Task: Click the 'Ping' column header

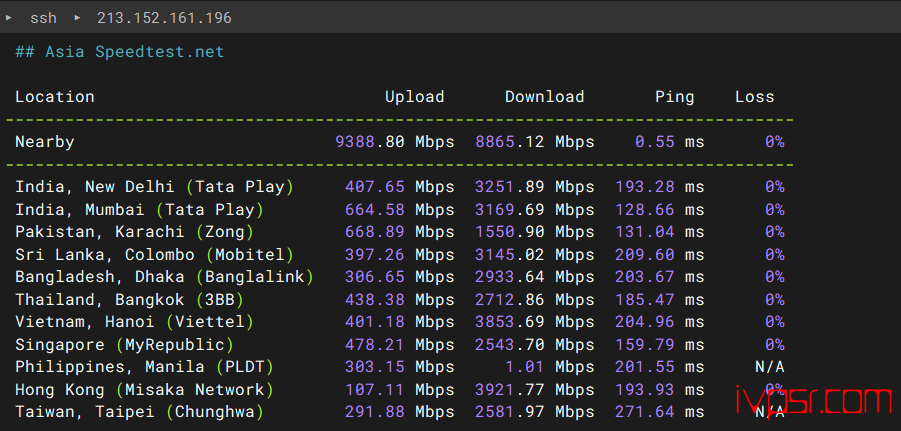Action: pos(675,97)
